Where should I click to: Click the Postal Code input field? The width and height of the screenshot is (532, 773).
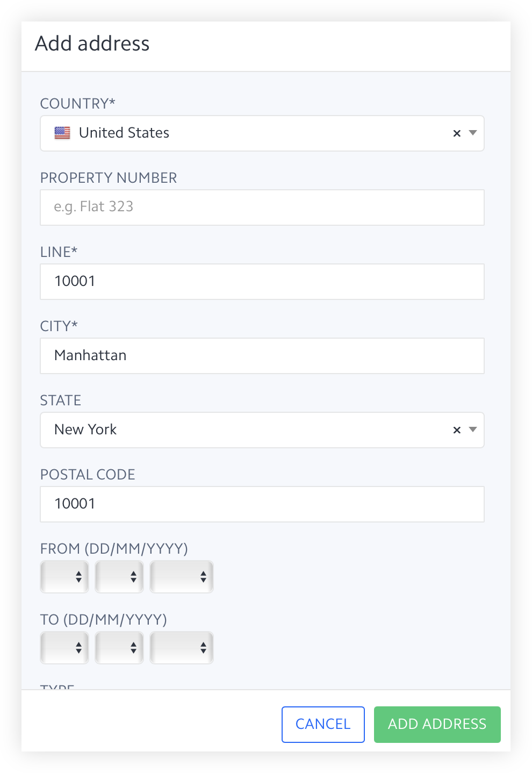(262, 504)
